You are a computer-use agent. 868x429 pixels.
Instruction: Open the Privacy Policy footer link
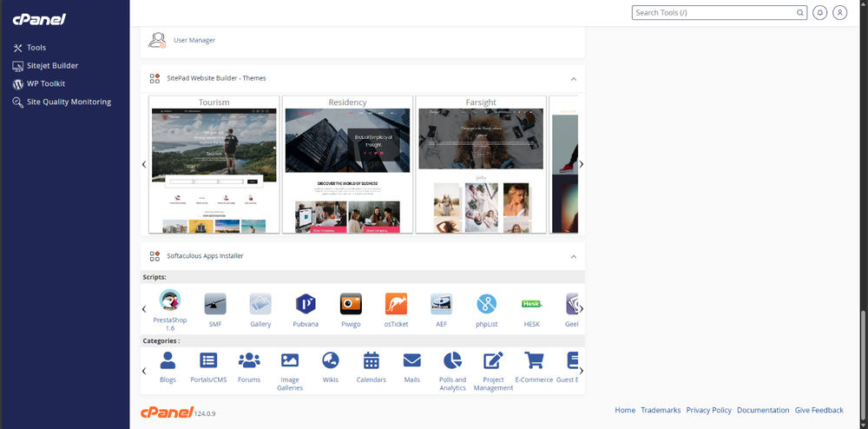click(x=708, y=410)
